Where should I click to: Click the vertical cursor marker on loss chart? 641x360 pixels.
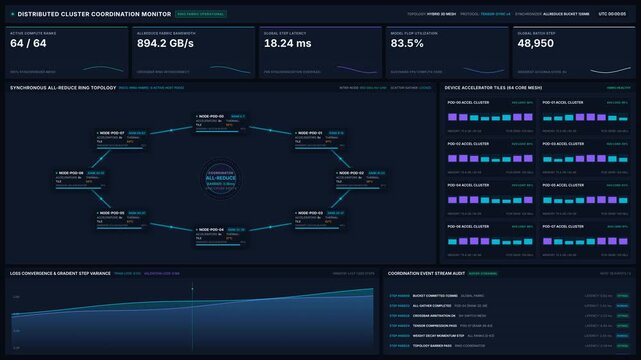(x=193, y=317)
